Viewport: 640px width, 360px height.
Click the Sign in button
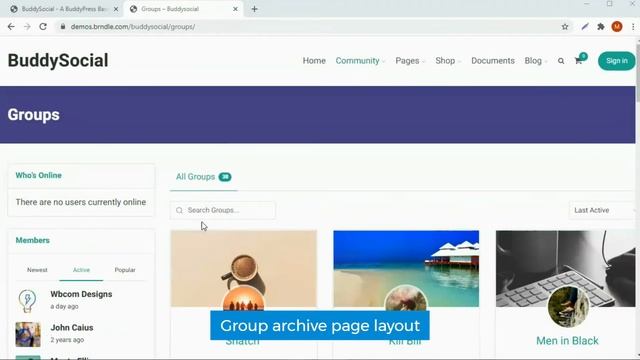[x=616, y=61]
